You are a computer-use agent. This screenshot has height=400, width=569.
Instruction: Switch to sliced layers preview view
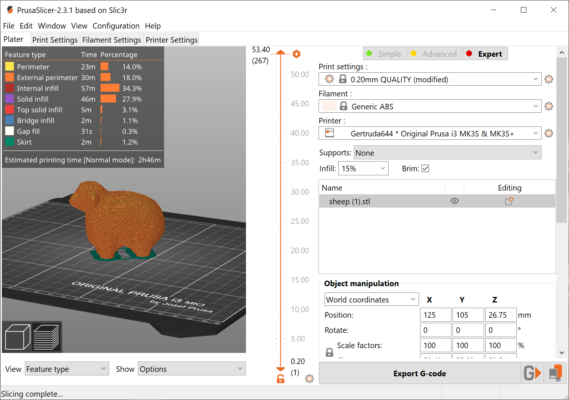click(x=46, y=337)
